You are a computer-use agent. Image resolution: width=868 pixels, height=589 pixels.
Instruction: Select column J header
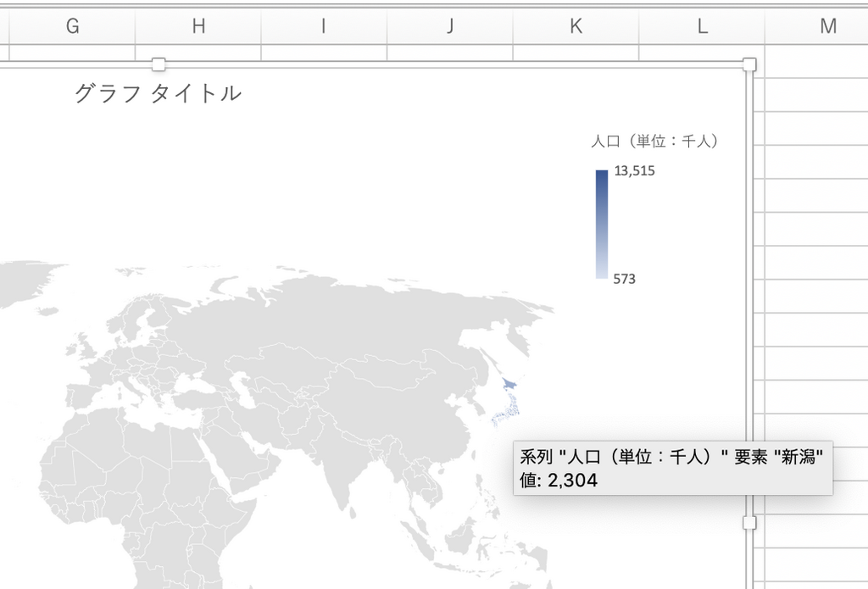pyautogui.click(x=449, y=26)
